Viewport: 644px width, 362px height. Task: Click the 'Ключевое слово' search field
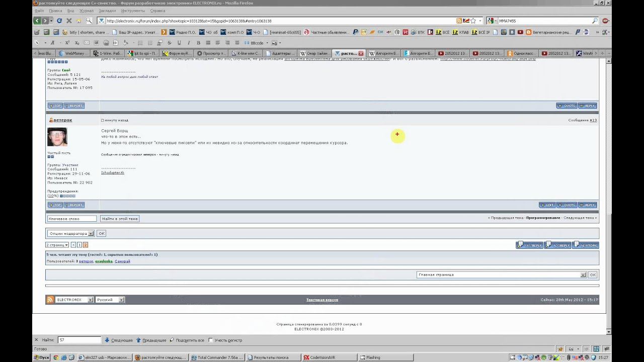[x=71, y=219]
